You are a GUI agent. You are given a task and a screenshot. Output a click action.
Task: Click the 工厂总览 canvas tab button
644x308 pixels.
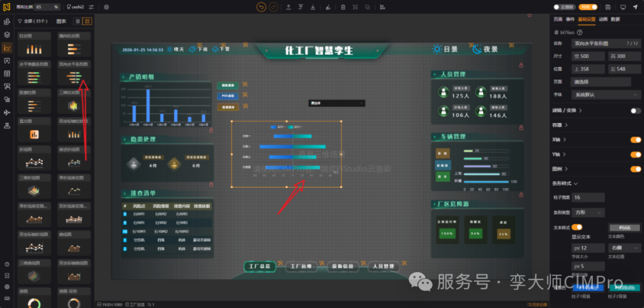click(x=259, y=266)
